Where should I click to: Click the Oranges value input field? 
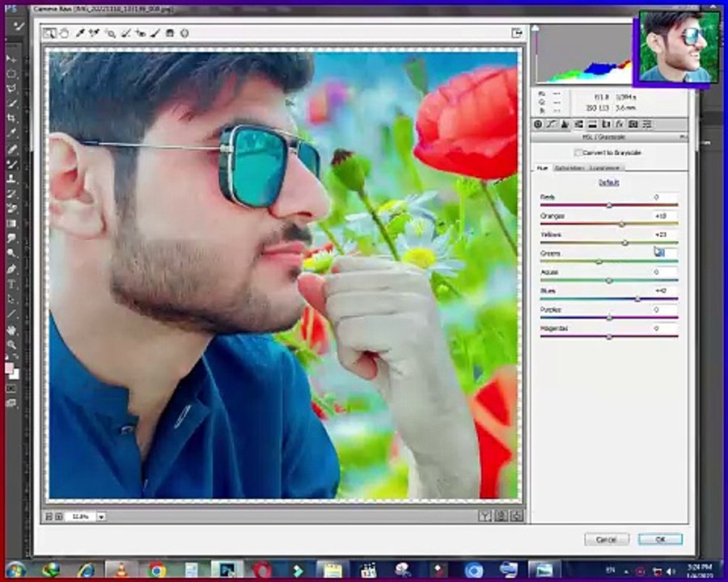665,216
